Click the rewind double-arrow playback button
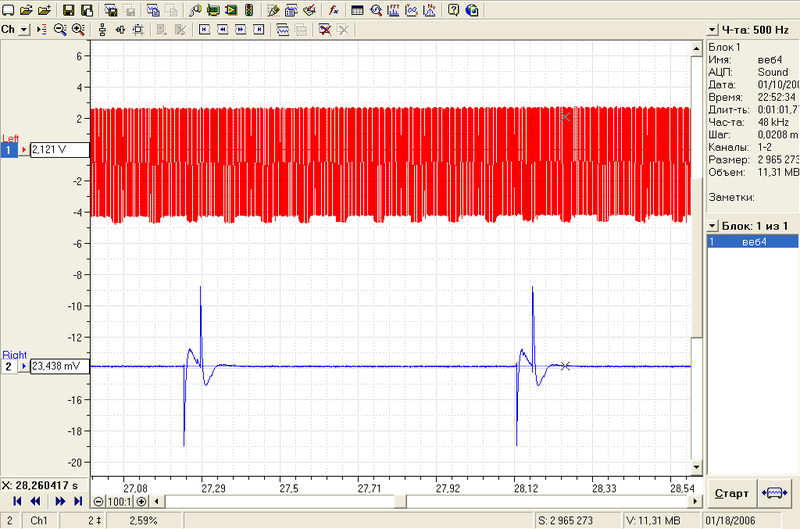Image resolution: width=800 pixels, height=529 pixels. [35, 501]
